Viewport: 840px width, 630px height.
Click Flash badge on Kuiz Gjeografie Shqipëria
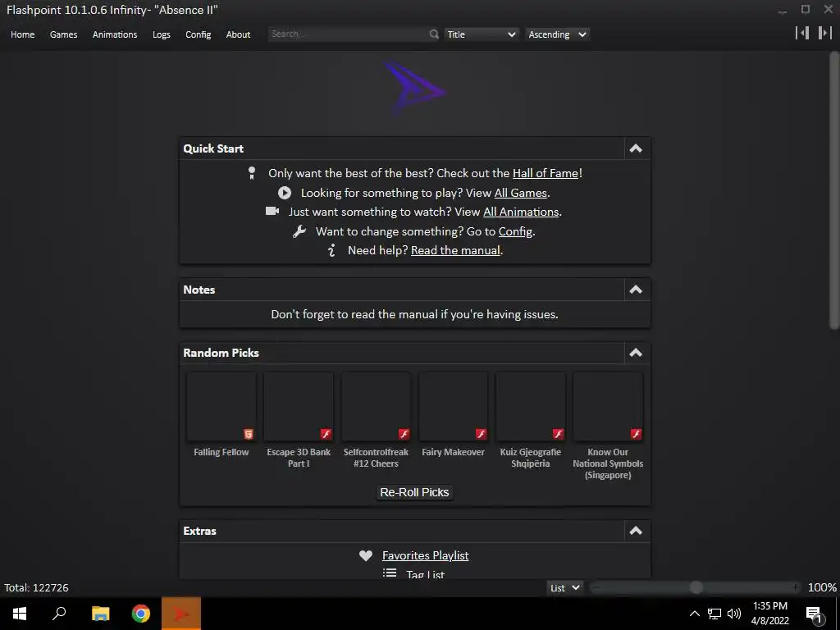coord(558,434)
